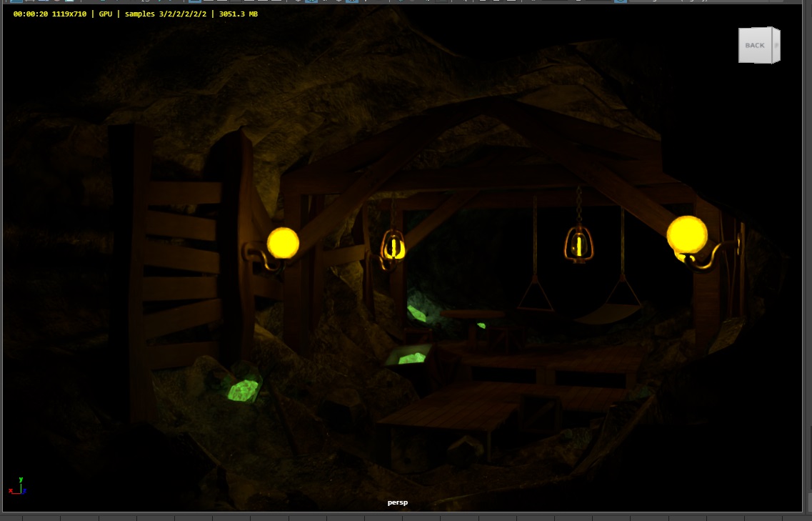Select the green crystal at bottom left

[243, 390]
